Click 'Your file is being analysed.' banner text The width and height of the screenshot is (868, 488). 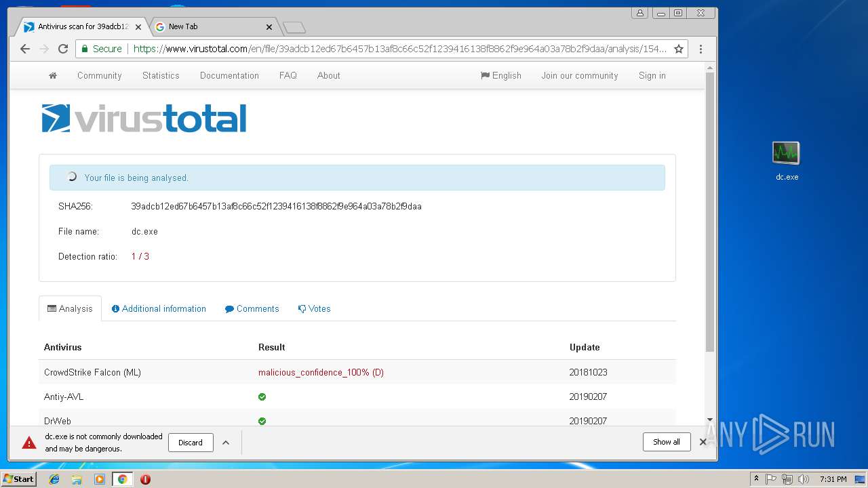136,178
